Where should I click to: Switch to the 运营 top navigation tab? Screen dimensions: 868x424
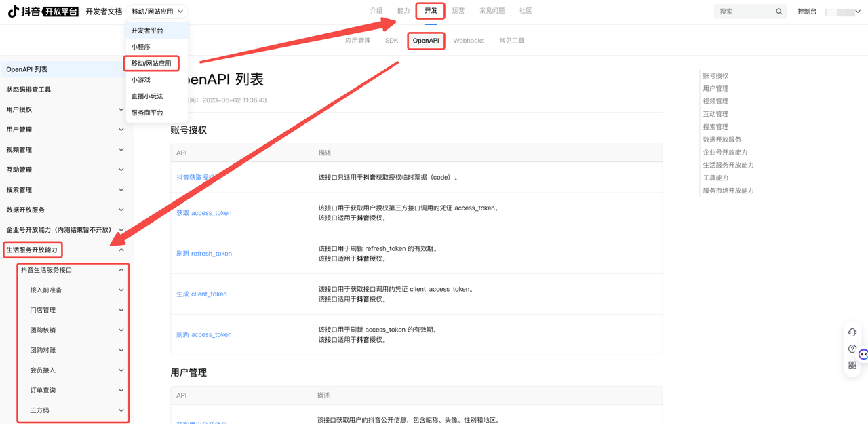click(x=458, y=11)
